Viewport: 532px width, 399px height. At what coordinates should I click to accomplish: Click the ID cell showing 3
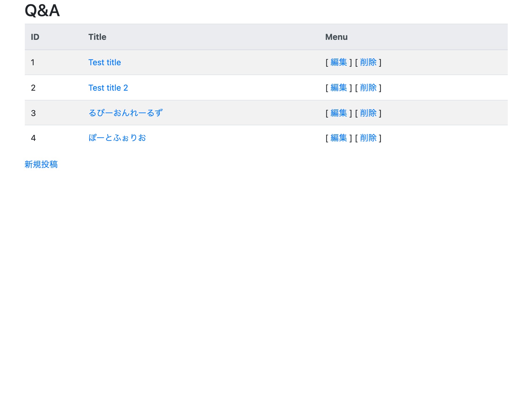[x=33, y=113]
